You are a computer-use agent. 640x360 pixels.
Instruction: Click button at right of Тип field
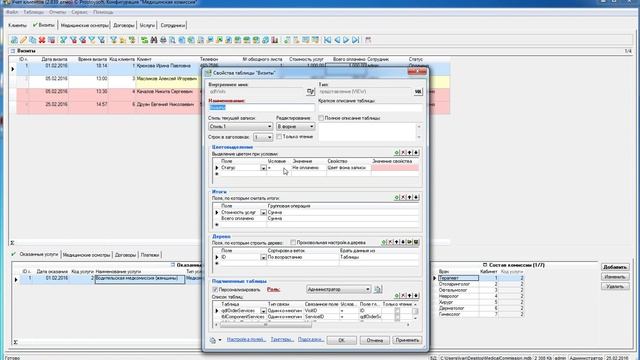[x=418, y=91]
